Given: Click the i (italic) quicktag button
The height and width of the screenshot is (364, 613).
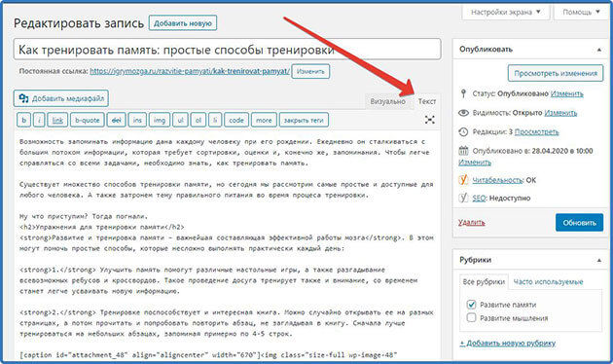Looking at the screenshot, I should (x=39, y=120).
